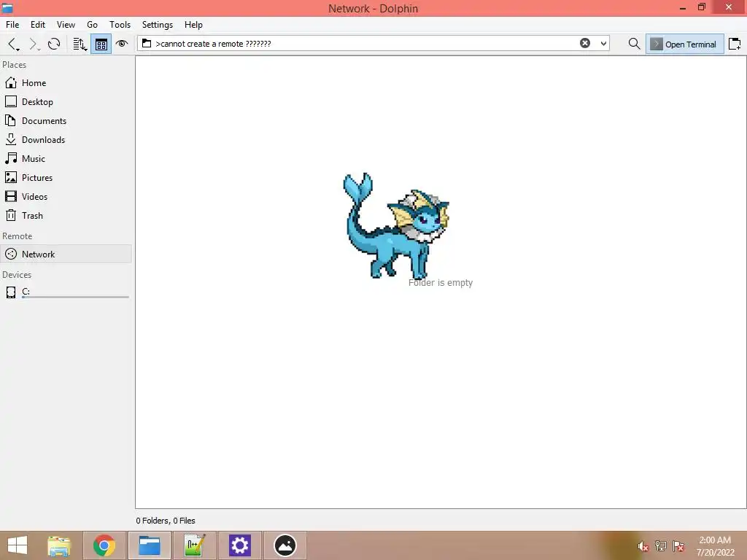Select Music in Places

click(66, 158)
